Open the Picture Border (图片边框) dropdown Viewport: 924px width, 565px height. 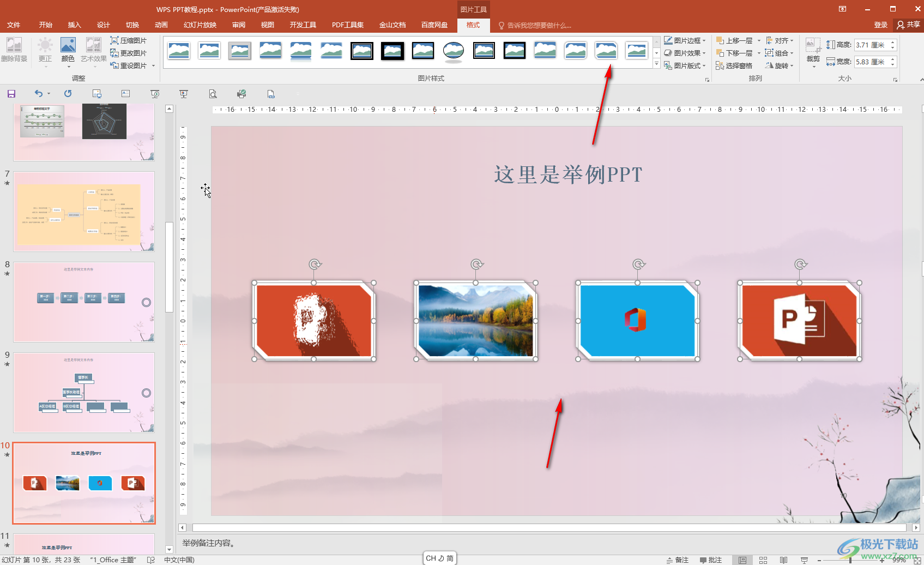tap(685, 40)
